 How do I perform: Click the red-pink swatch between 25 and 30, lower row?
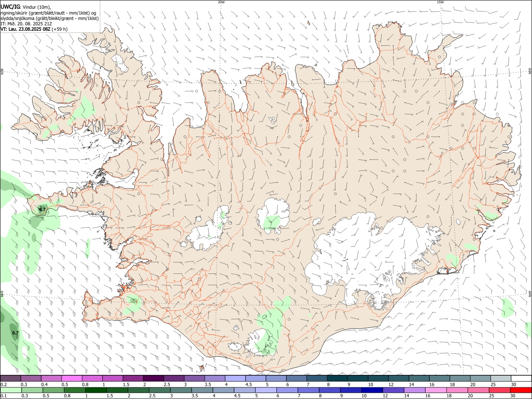pos(500,390)
